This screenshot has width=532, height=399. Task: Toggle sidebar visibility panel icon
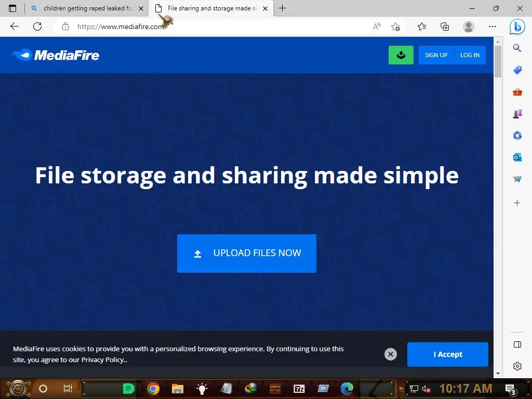(x=517, y=345)
